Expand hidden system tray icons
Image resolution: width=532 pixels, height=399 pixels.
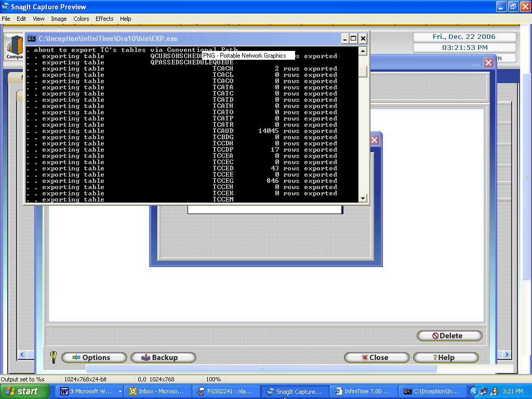click(x=474, y=391)
